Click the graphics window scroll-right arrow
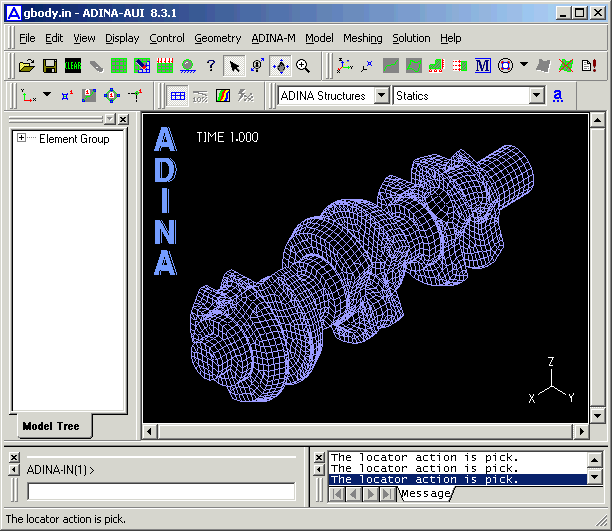Viewport: 612px width, 531px height. point(582,431)
